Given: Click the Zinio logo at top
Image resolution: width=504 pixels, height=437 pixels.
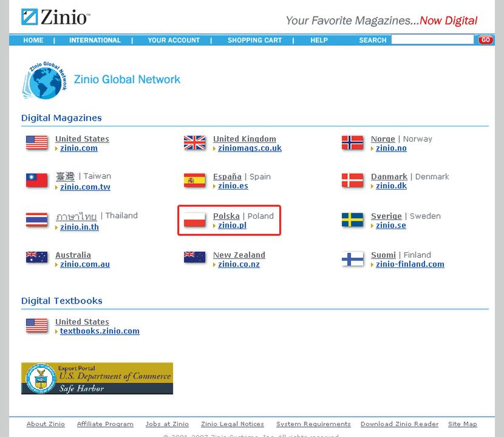Looking at the screenshot, I should 56,17.
